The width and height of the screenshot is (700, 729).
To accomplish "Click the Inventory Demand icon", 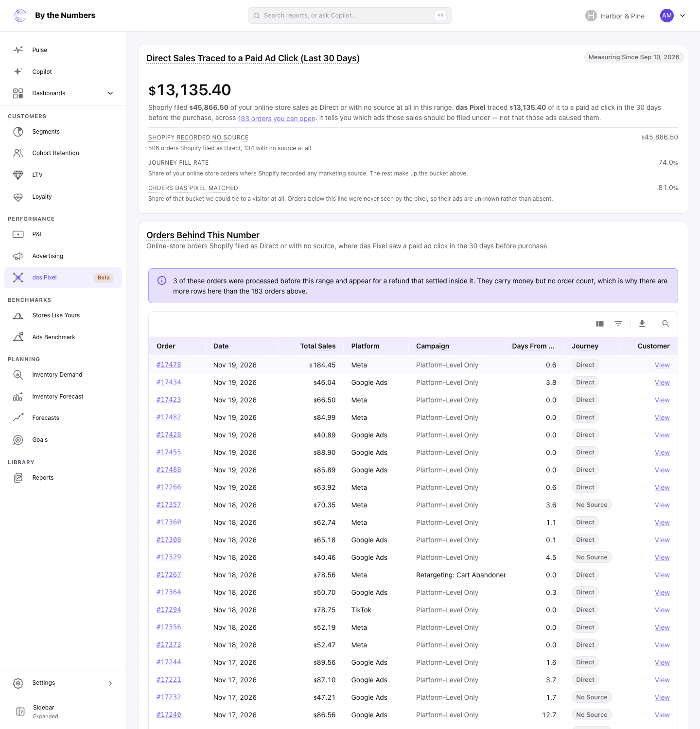I will (x=18, y=375).
